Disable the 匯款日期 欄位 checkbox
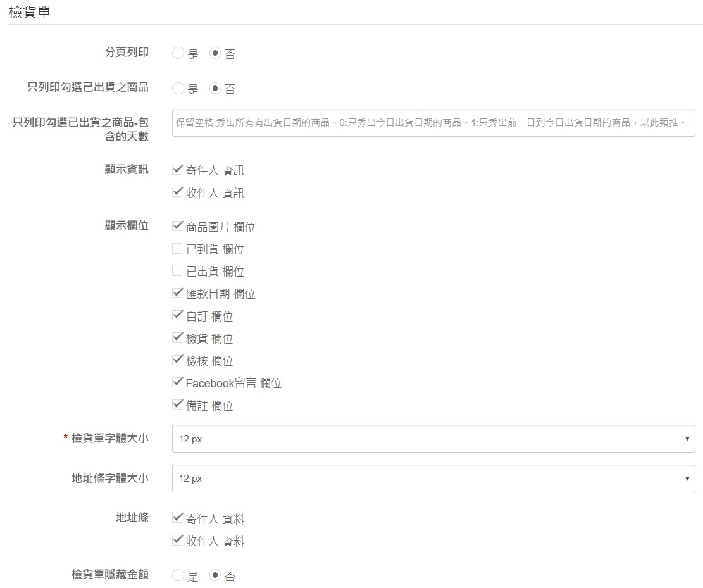The image size is (703, 588). (x=177, y=293)
